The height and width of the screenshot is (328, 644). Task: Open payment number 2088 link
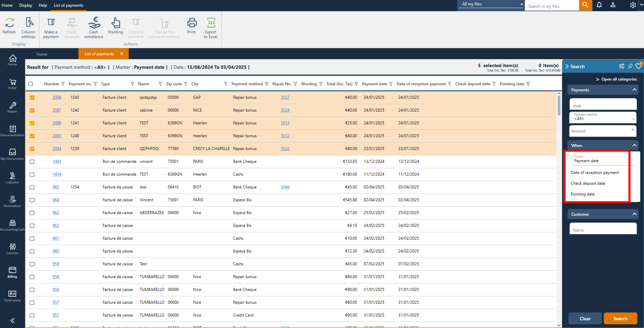[x=57, y=97]
